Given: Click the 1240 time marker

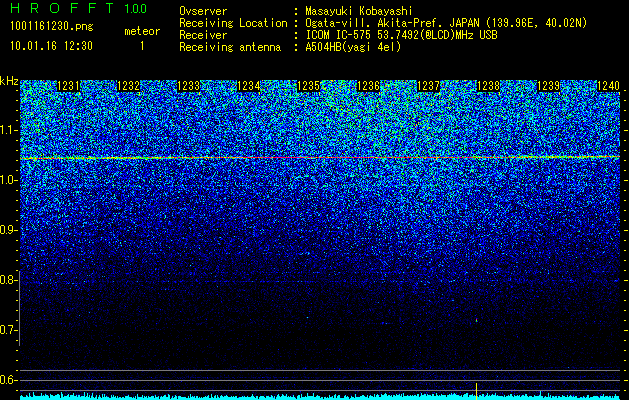Looking at the screenshot, I should [608, 86].
